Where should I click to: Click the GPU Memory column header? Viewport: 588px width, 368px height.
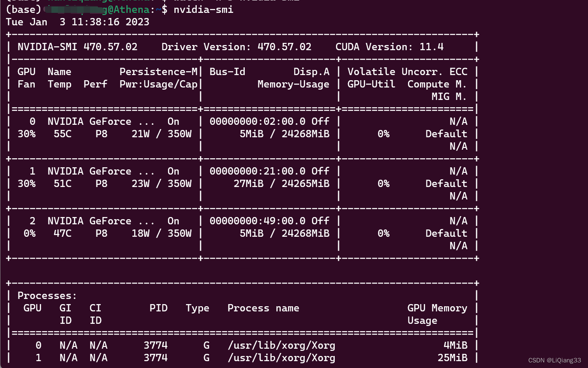[x=438, y=308]
